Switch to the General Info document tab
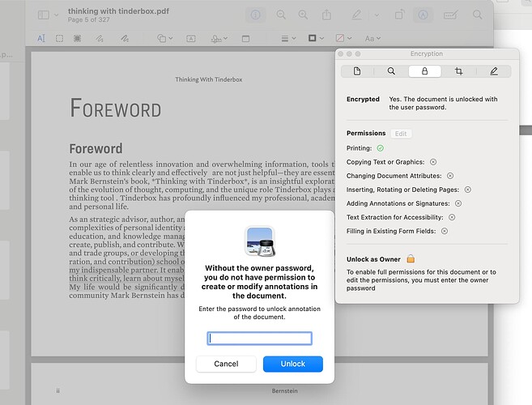 357,71
